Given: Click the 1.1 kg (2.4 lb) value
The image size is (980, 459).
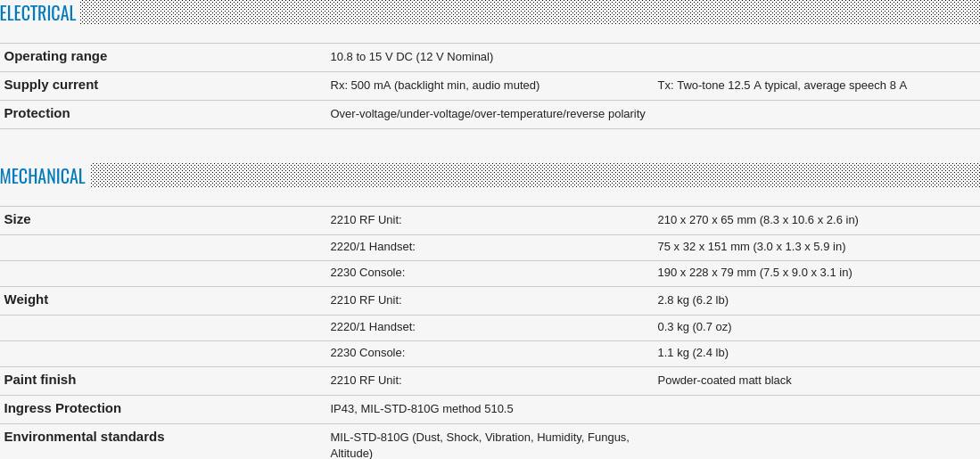Looking at the screenshot, I should point(693,352).
